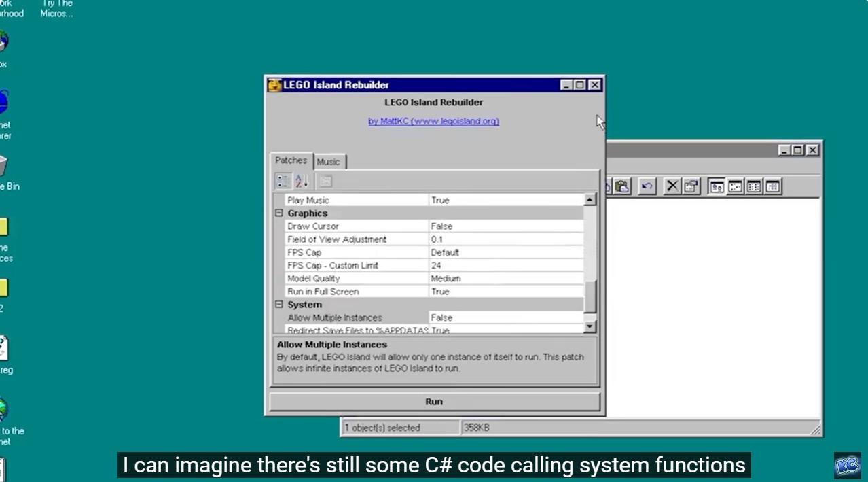Edit the Field of View value 0.1
The height and width of the screenshot is (482, 868).
point(437,239)
